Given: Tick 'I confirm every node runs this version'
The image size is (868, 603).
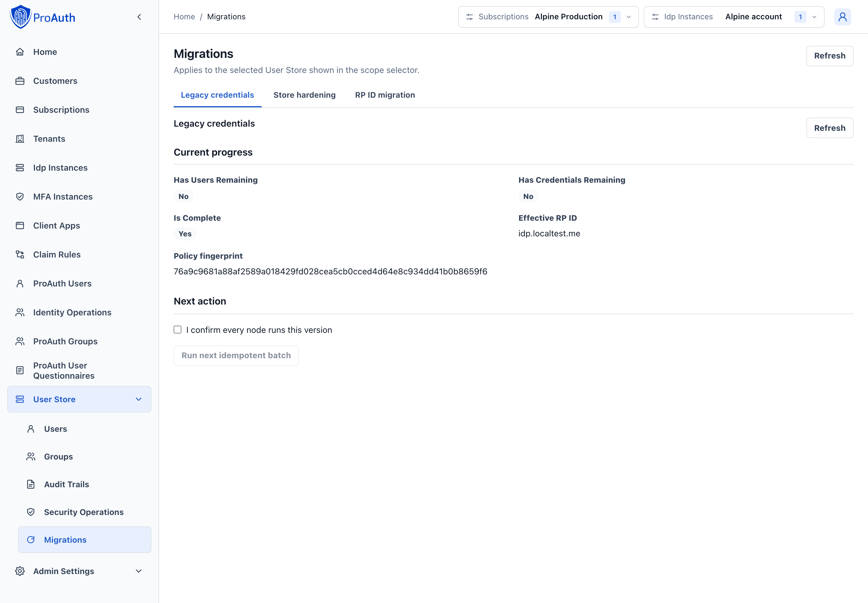Looking at the screenshot, I should pyautogui.click(x=178, y=330).
